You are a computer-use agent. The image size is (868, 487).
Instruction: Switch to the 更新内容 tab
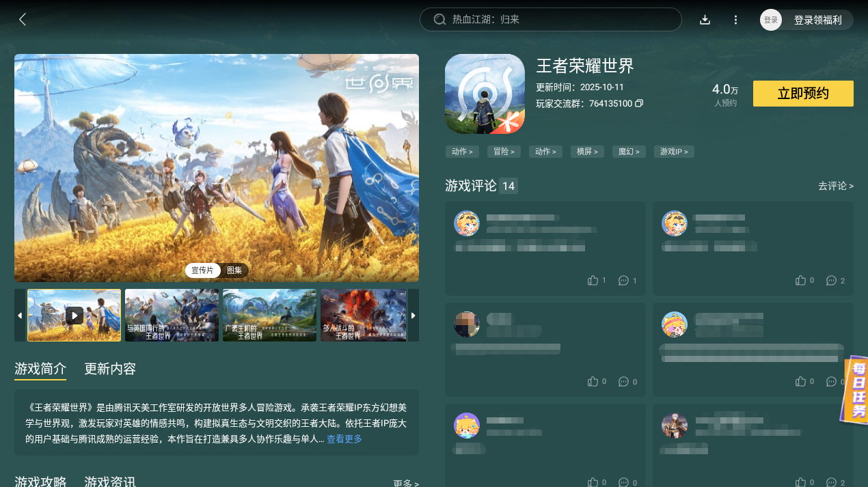[x=110, y=369]
